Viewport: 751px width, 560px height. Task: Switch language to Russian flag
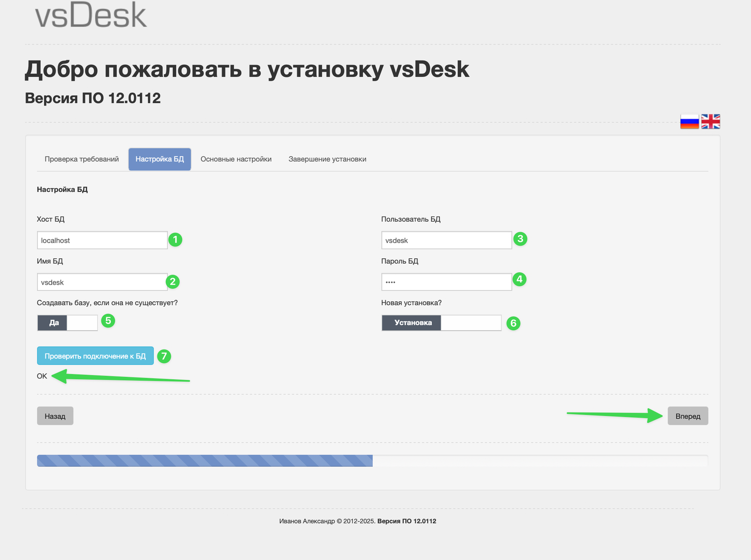tap(689, 121)
